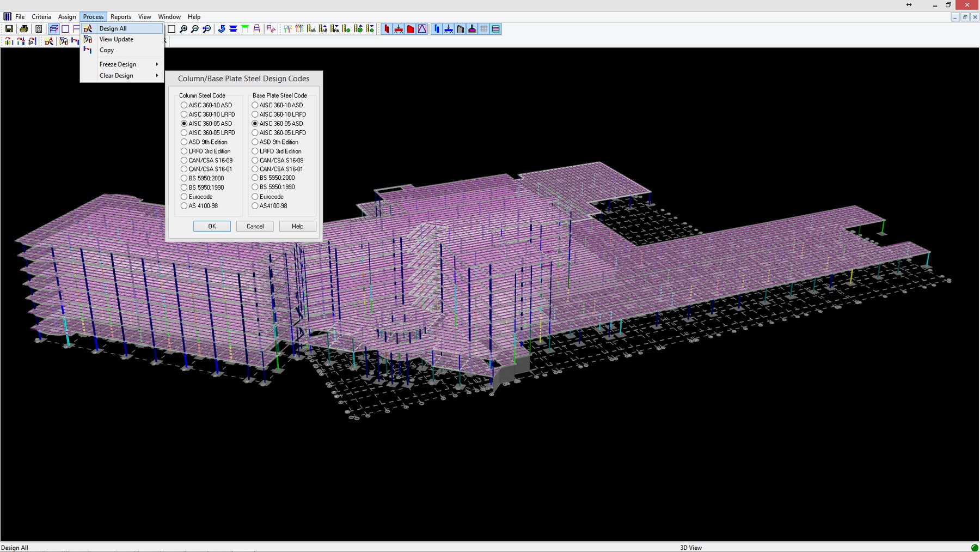Open the Criteria menu

(x=41, y=17)
